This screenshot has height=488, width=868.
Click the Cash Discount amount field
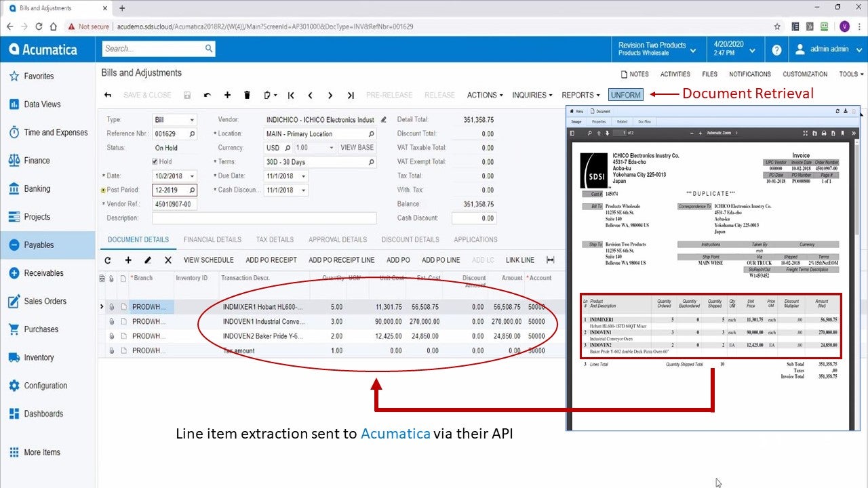(x=474, y=218)
